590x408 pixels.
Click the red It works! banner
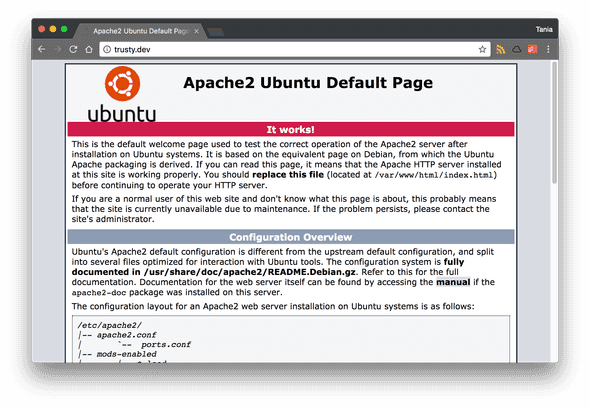pyautogui.click(x=291, y=129)
